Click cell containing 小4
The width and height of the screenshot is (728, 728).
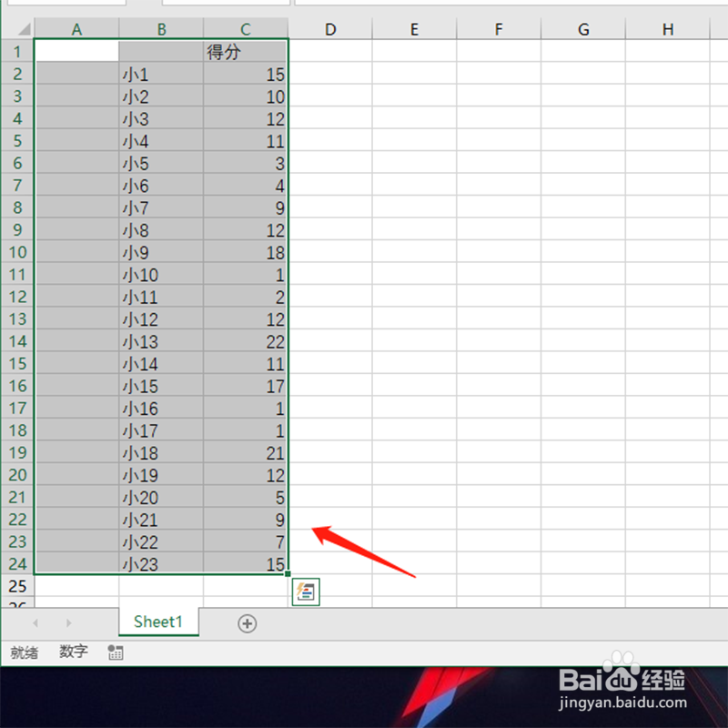(161, 140)
